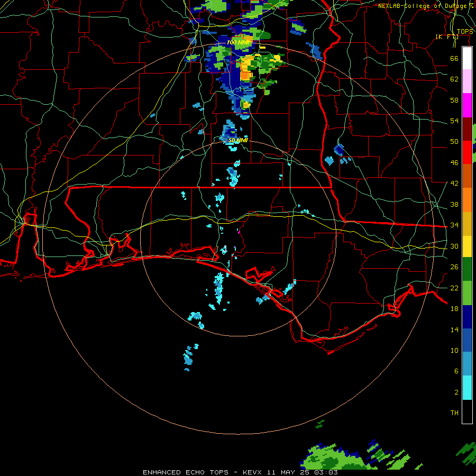
Task: Click the [K FT] units label
Action: 447,36
